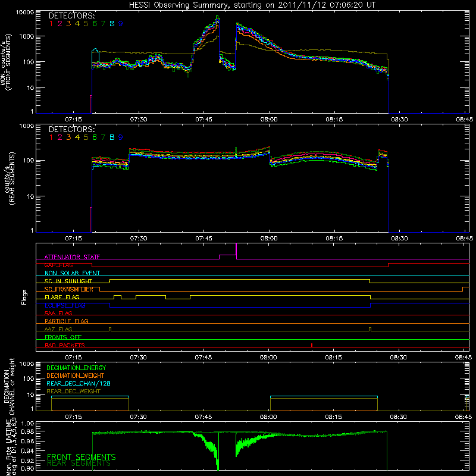Viewport: 476px width, 476px height.
Task: Click the 08:00 tick under rear segments plot
Action: click(x=269, y=239)
